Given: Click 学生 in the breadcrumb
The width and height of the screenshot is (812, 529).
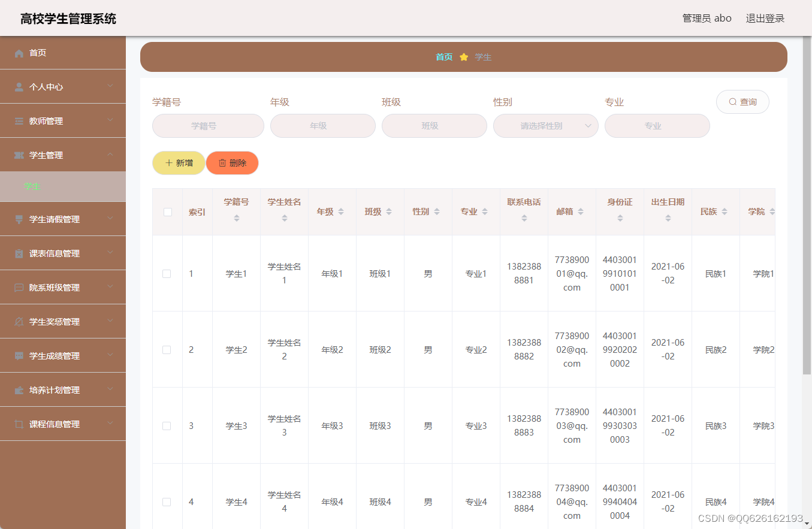Looking at the screenshot, I should [483, 57].
